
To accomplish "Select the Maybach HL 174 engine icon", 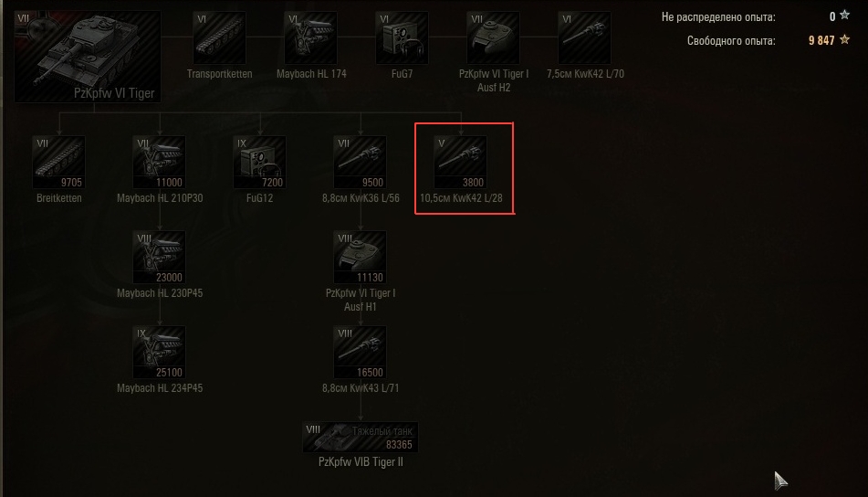I will [310, 37].
